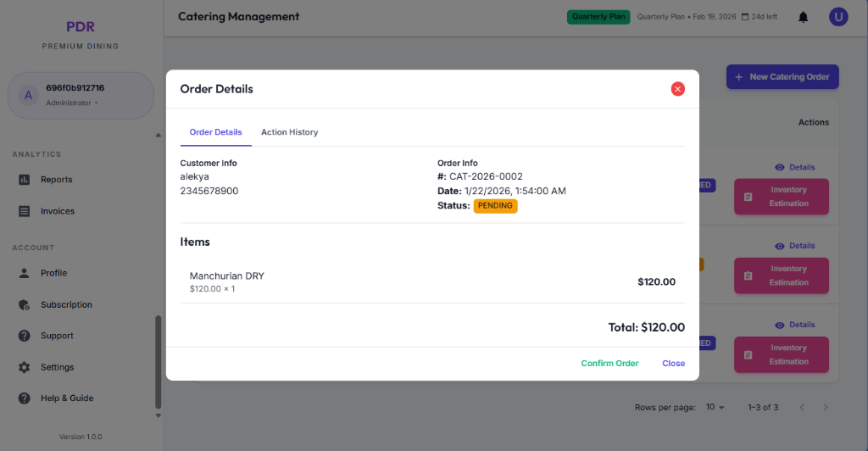Image resolution: width=868 pixels, height=451 pixels.
Task: Click the Invoices icon in sidebar
Action: (24, 211)
